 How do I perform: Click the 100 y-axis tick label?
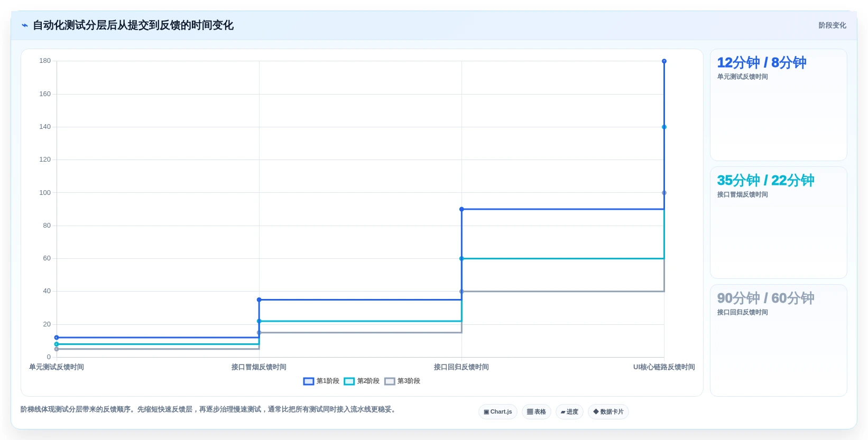point(45,193)
